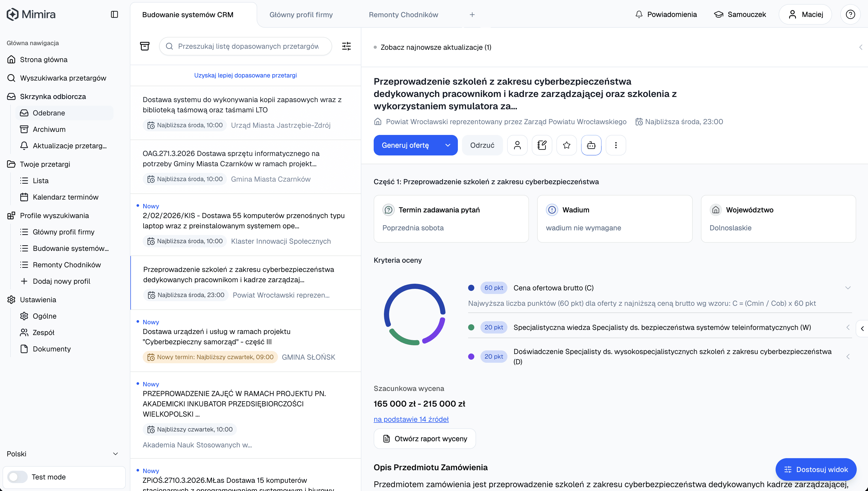Screen dimensions: 868x491
Task: Switch to Główny profil firmy tab
Action: pos(301,15)
